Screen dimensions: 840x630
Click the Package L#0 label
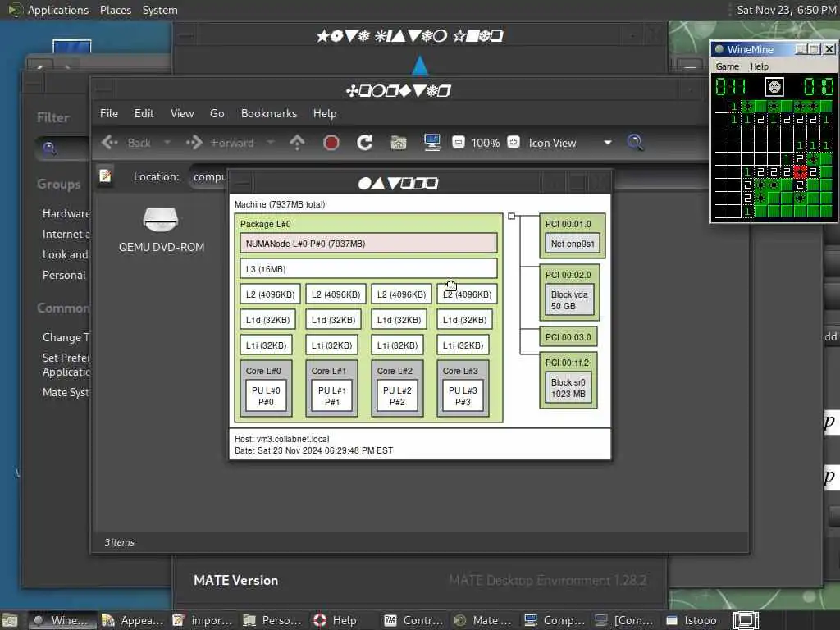[265, 224]
